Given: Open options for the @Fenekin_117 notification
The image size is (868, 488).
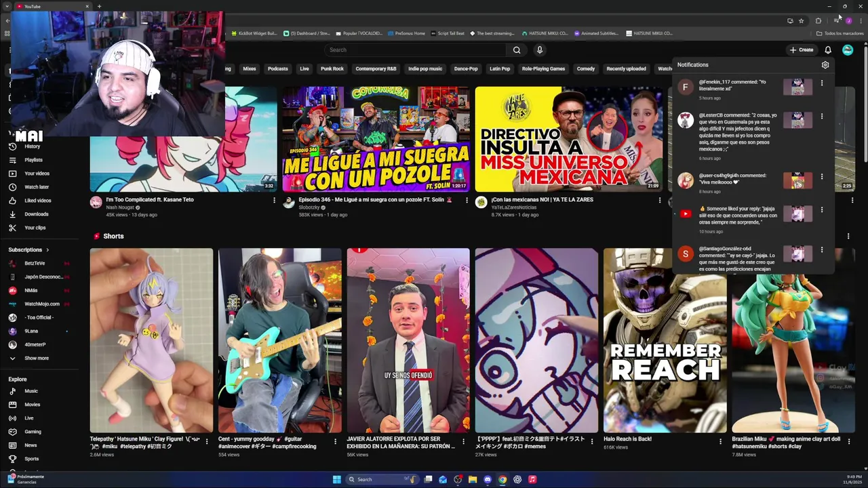Looking at the screenshot, I should [822, 83].
